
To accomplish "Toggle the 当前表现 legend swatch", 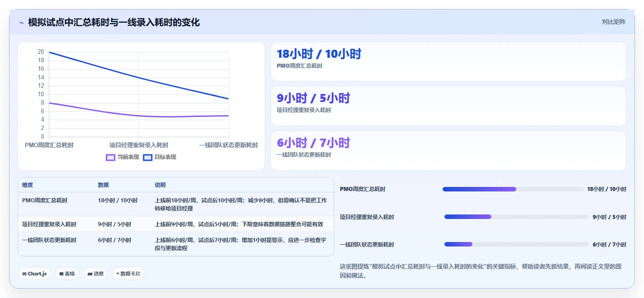I will pyautogui.click(x=111, y=157).
